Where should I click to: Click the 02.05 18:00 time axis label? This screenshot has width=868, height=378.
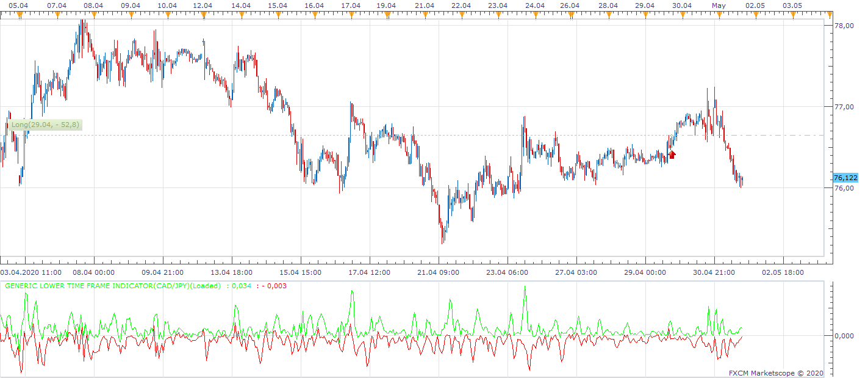[783, 272]
